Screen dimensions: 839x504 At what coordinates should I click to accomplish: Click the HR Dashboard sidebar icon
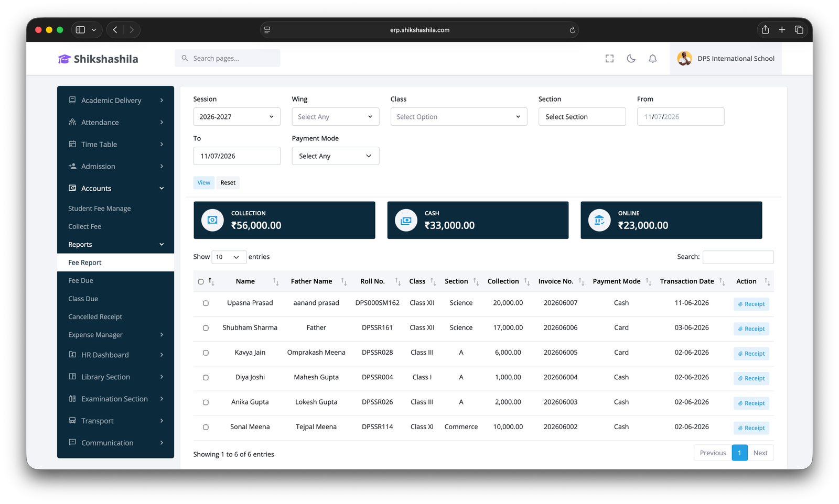pos(72,355)
